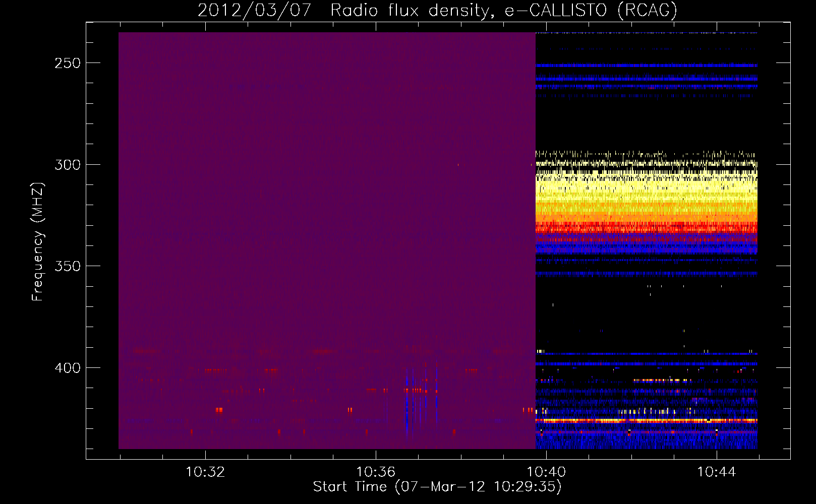Click the purple spectrogram region before 10:40
Viewport: 816px width, 504px height.
(327, 240)
